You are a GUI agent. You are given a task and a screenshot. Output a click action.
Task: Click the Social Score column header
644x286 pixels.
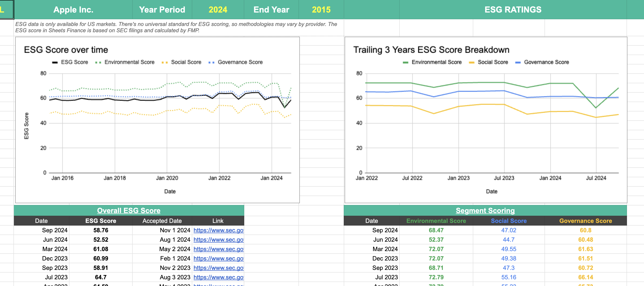coord(508,221)
